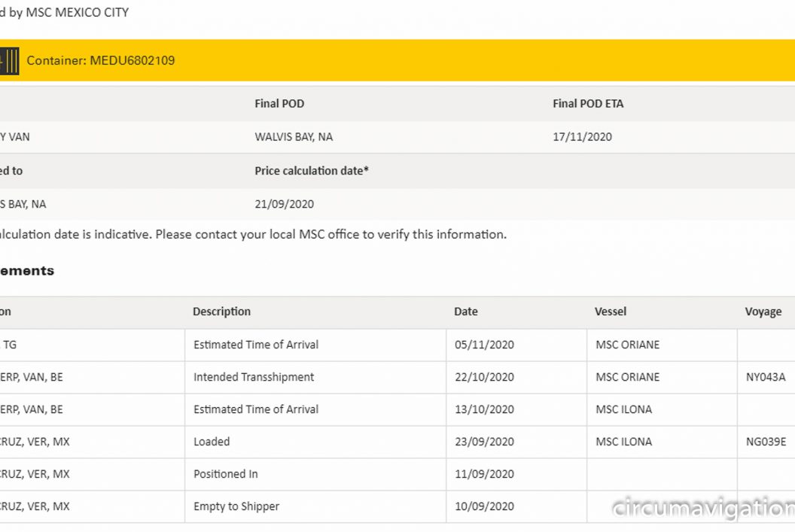Select voyage number NY043A
Viewport: 795px width, 532px height.
pos(766,378)
